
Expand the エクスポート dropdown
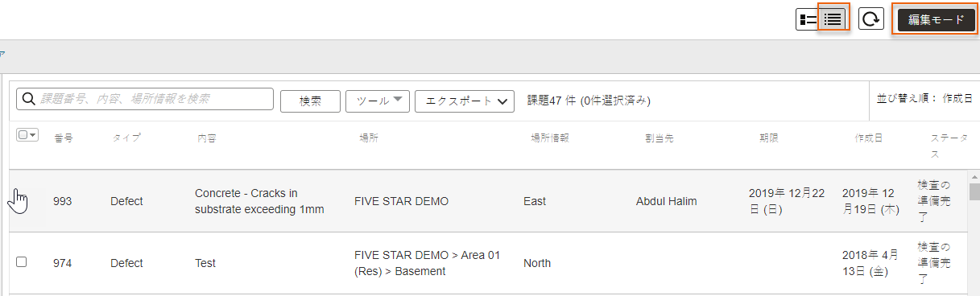pos(465,101)
